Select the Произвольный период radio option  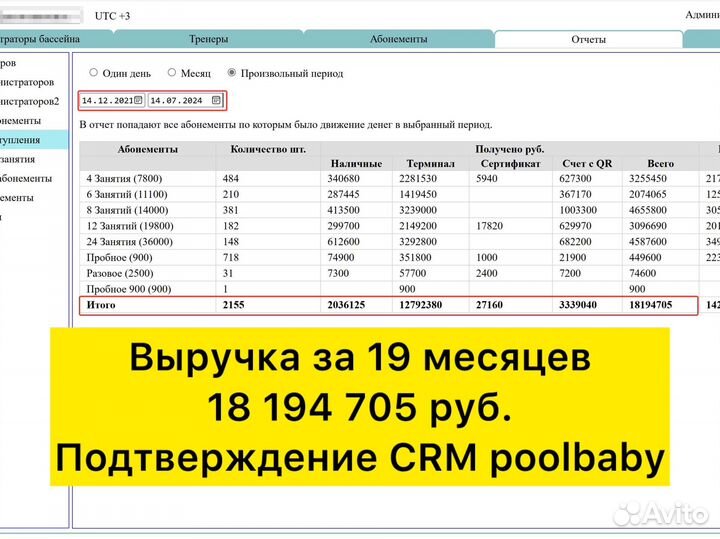point(232,73)
